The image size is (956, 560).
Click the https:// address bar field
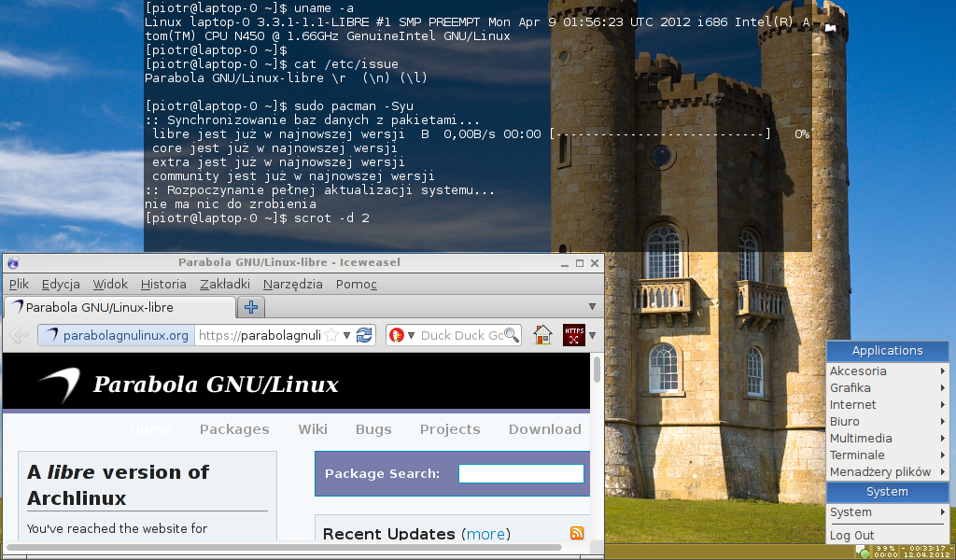tap(261, 335)
